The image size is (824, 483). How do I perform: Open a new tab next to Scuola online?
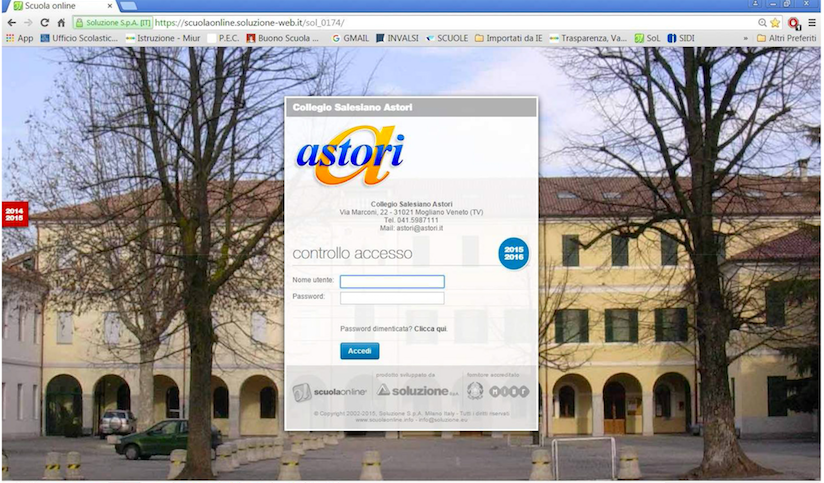pos(129,6)
